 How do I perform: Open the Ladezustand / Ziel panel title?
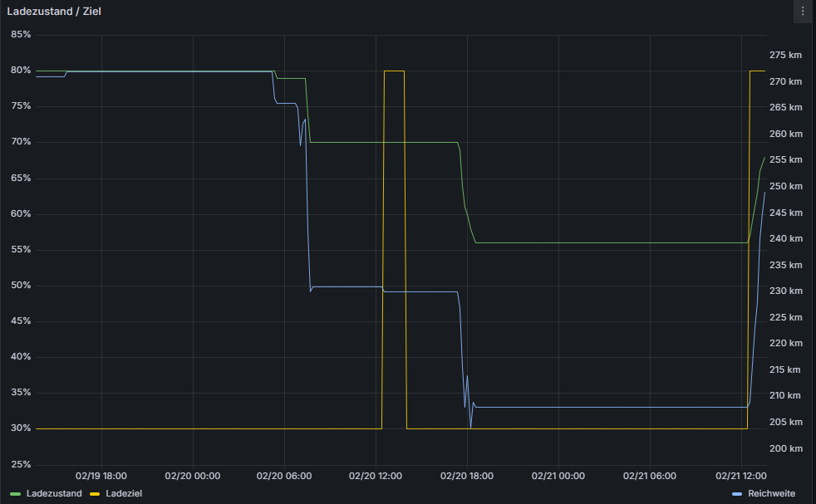click(x=54, y=12)
